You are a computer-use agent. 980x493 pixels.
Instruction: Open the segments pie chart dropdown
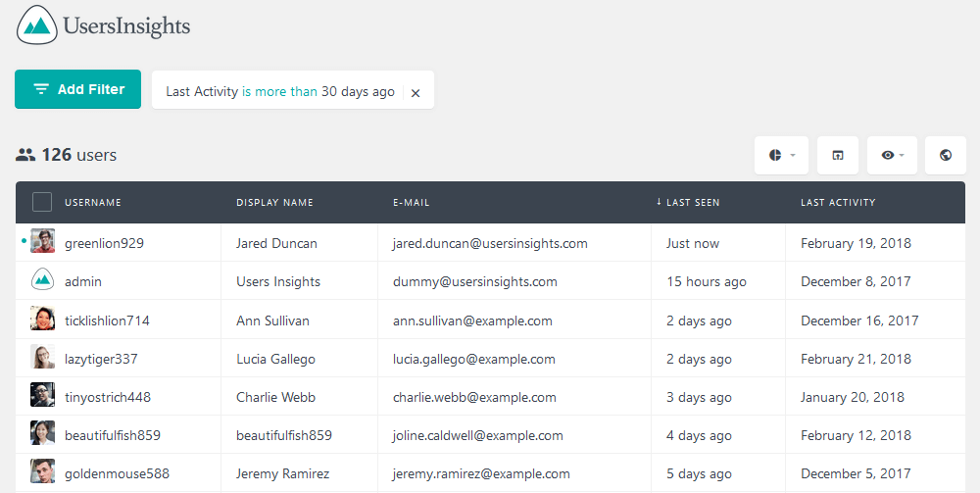click(x=781, y=155)
